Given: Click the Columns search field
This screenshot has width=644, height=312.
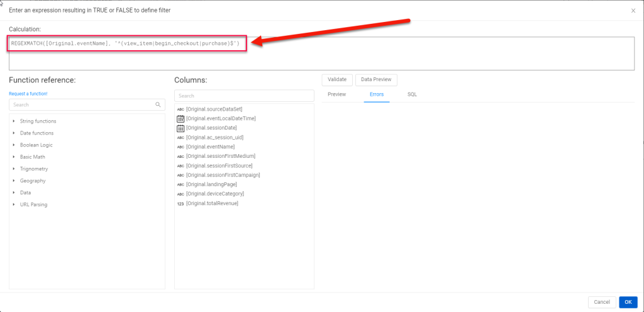Looking at the screenshot, I should pyautogui.click(x=244, y=96).
